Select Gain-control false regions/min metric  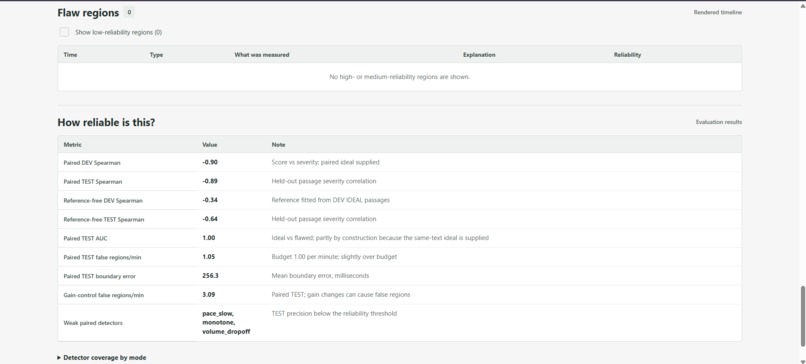104,296
